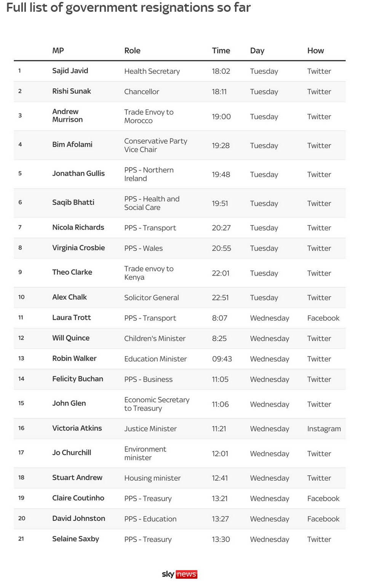This screenshot has height=588, width=366.
Task: Select Rishi Sunak's Chancellor role cell
Action: tap(142, 92)
